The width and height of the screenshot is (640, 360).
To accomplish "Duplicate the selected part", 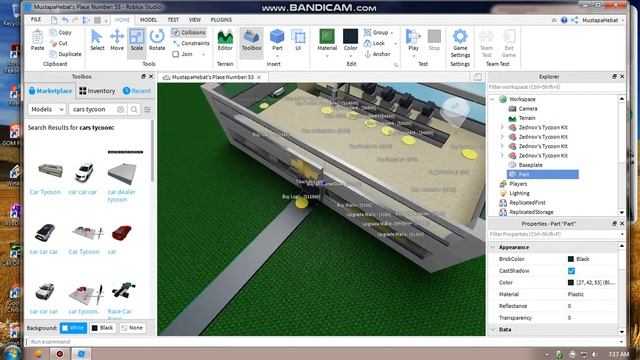I will [65, 54].
